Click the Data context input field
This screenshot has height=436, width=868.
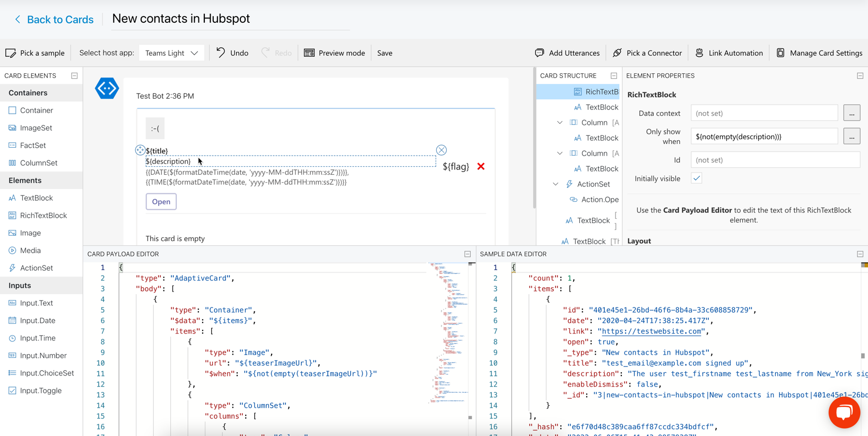[764, 113]
